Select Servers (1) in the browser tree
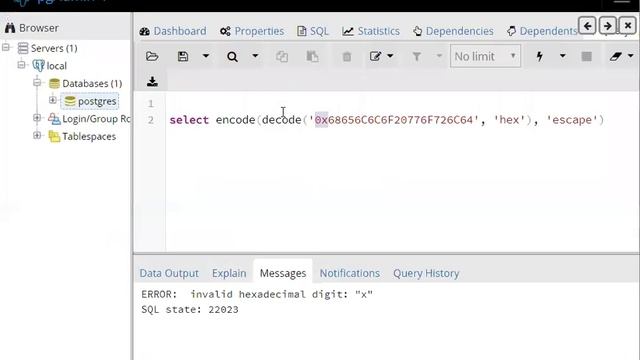The height and width of the screenshot is (360, 640). pos(54,48)
